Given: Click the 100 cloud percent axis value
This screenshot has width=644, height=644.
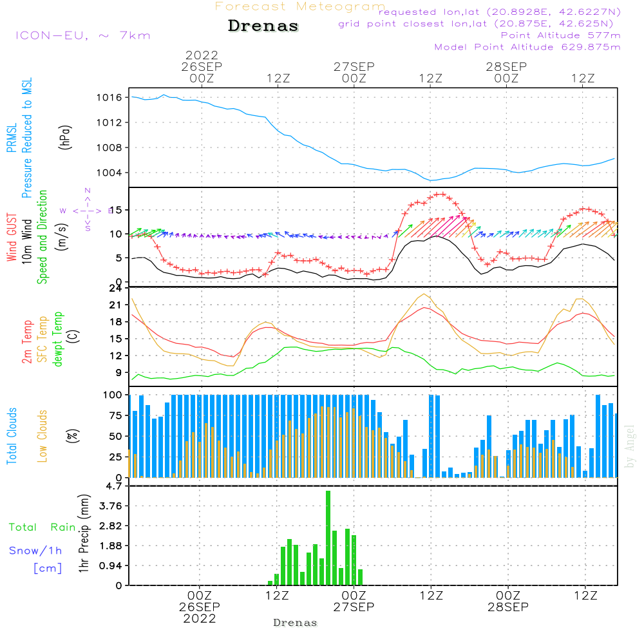Looking at the screenshot, I should (x=112, y=395).
